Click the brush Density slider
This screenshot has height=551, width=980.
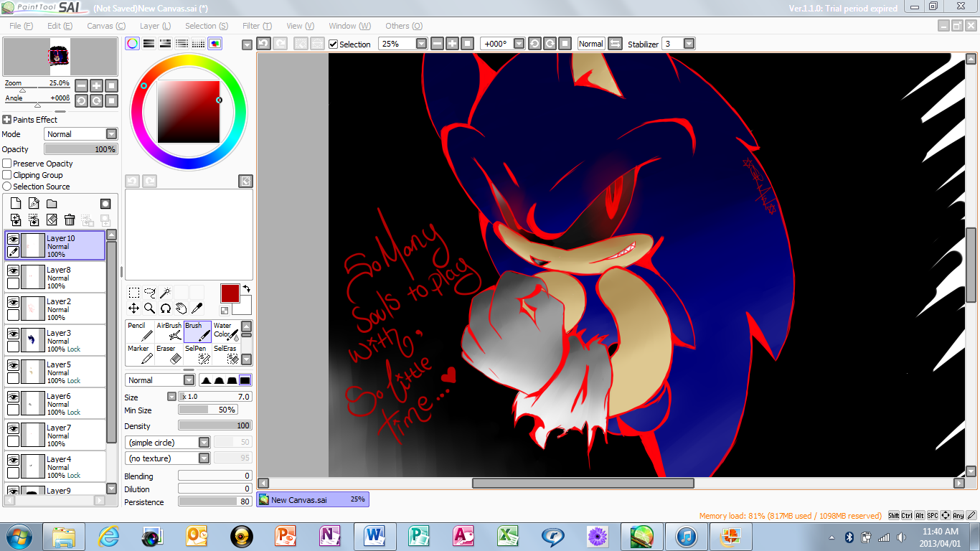(x=215, y=426)
